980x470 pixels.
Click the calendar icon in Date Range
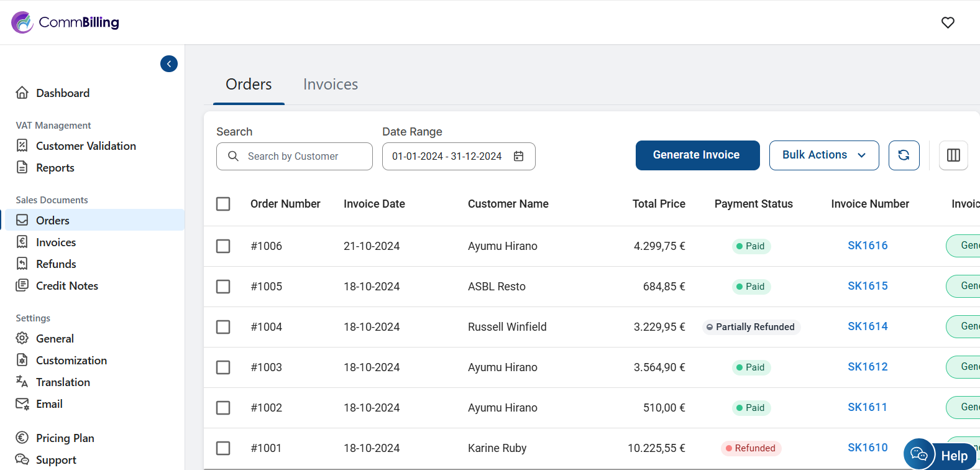(519, 156)
